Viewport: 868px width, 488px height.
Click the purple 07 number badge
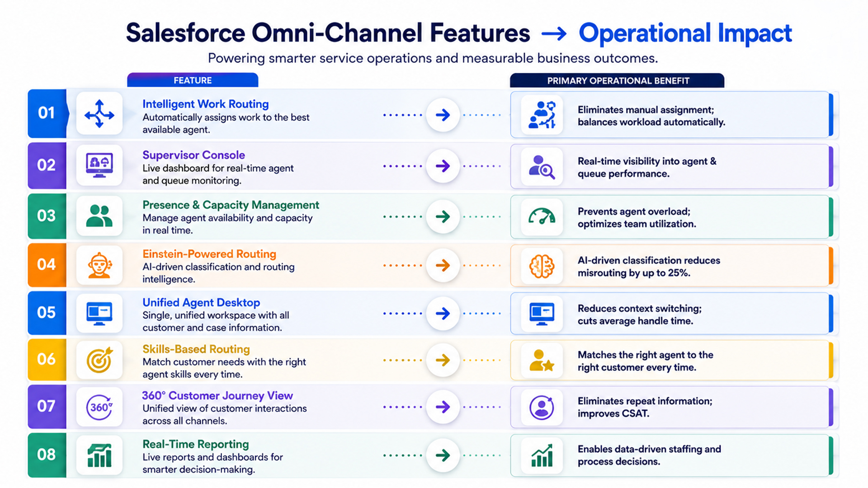tap(47, 406)
